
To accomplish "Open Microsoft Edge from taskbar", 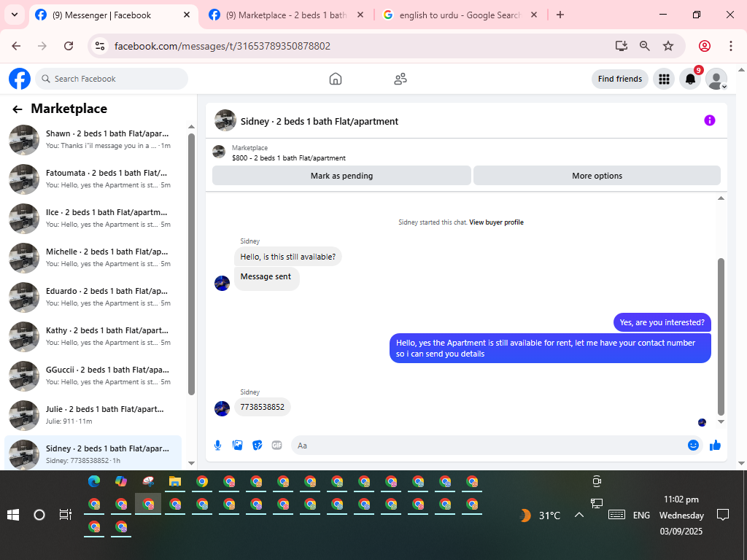I will pos(94,481).
